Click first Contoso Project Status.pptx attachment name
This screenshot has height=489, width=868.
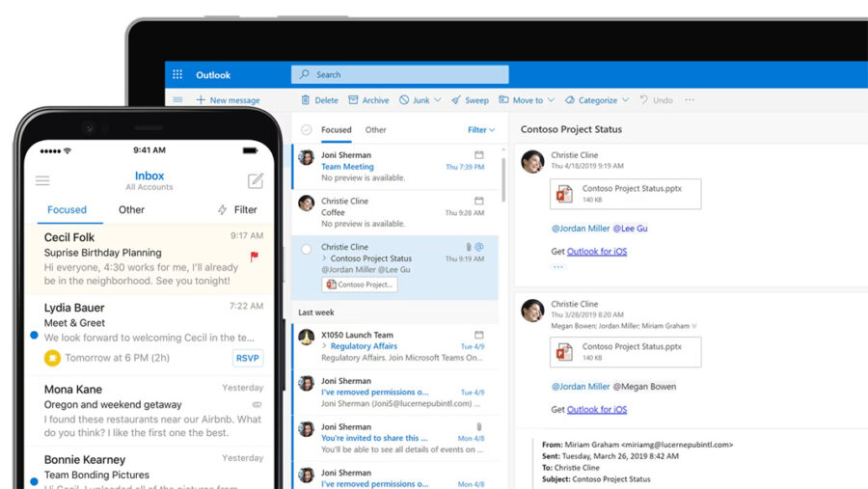632,188
